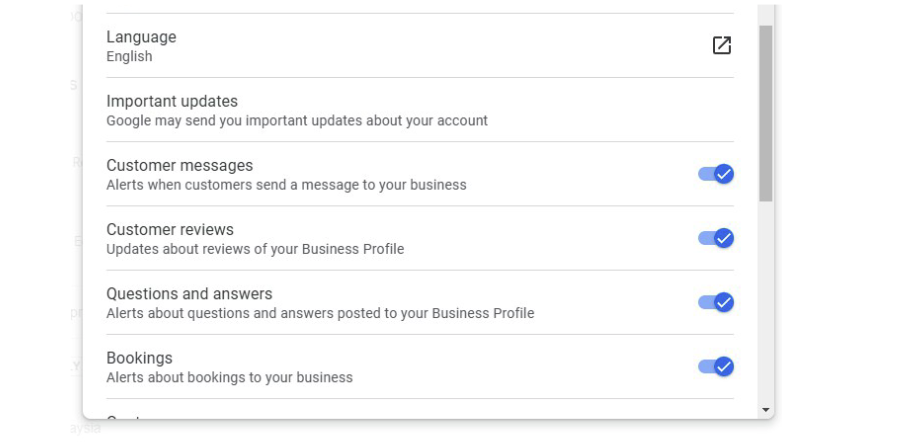Select the Customer reviews label
Viewport: 908px width, 442px height.
(170, 229)
